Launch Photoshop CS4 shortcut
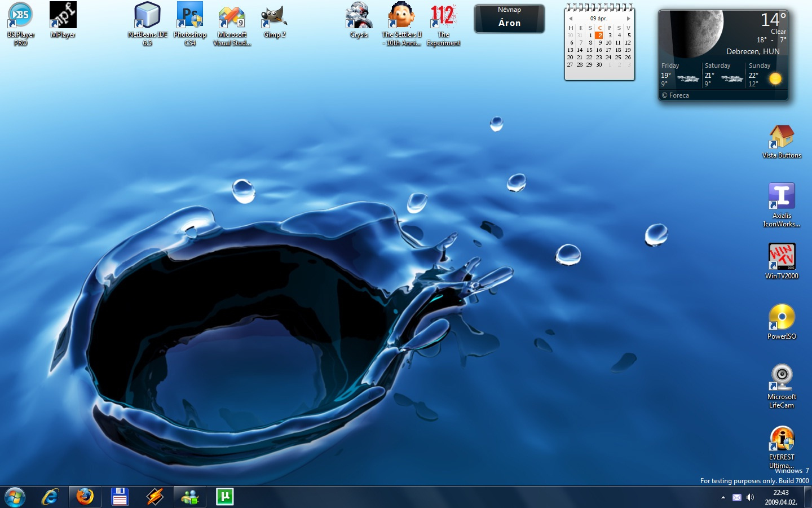The width and height of the screenshot is (812, 508). pos(190,24)
